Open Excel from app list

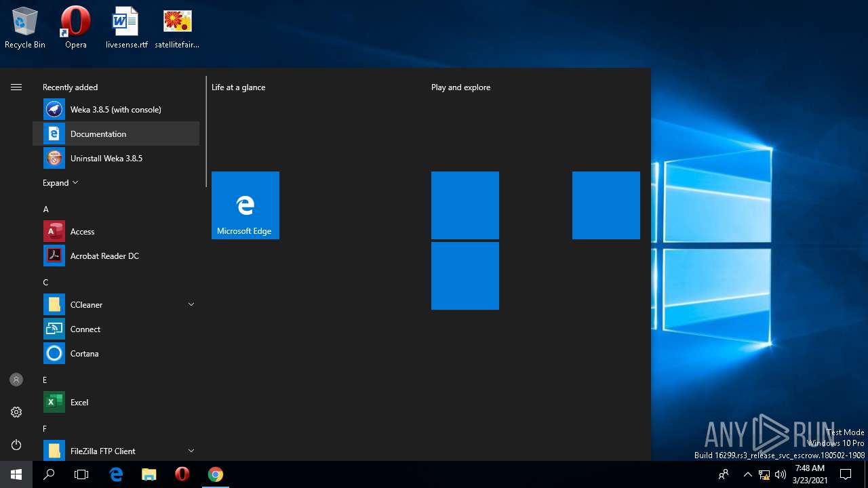[116, 402]
